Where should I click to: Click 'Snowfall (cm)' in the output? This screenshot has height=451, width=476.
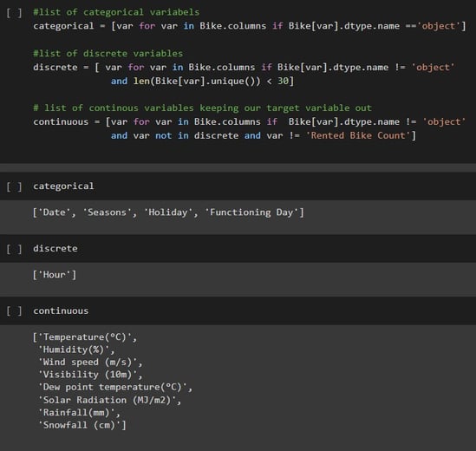(x=79, y=425)
